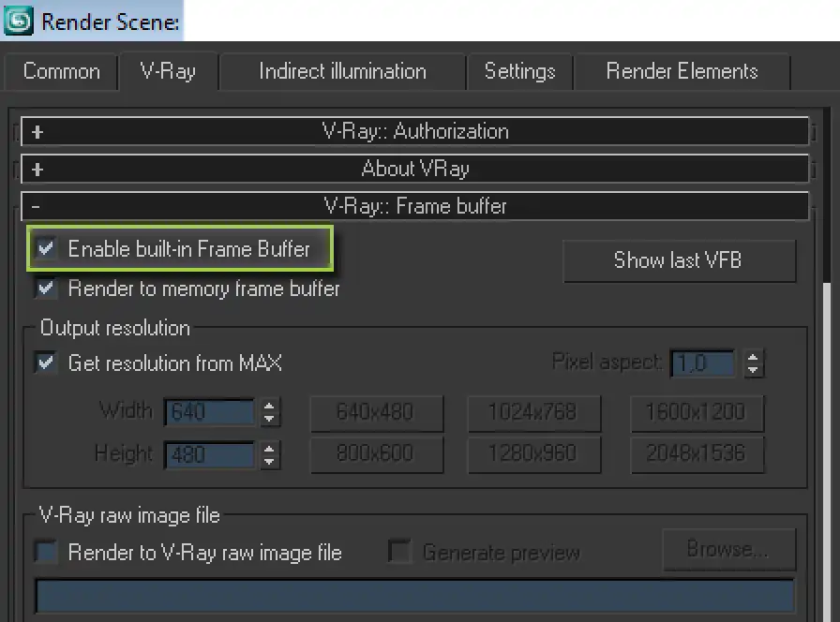
Task: Click the Height spinner arrows
Action: coord(269,455)
